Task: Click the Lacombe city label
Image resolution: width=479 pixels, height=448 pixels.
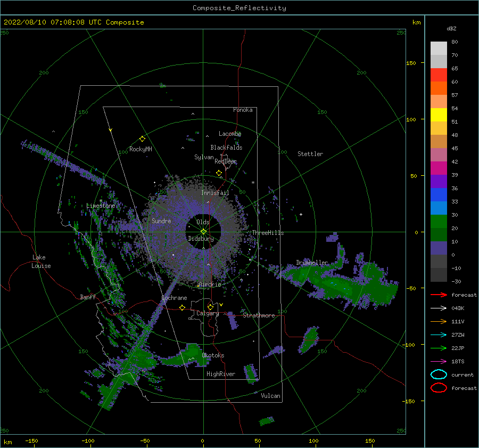Action: pyautogui.click(x=230, y=134)
